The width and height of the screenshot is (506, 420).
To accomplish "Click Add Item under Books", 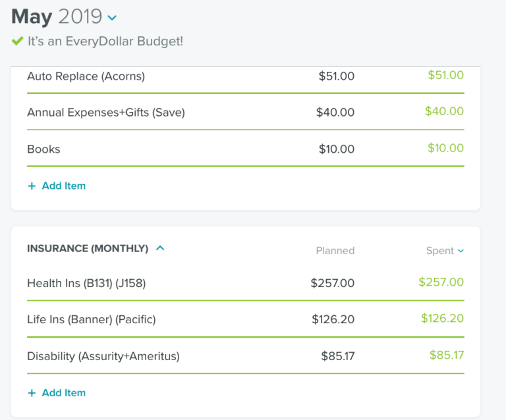I will coord(63,186).
